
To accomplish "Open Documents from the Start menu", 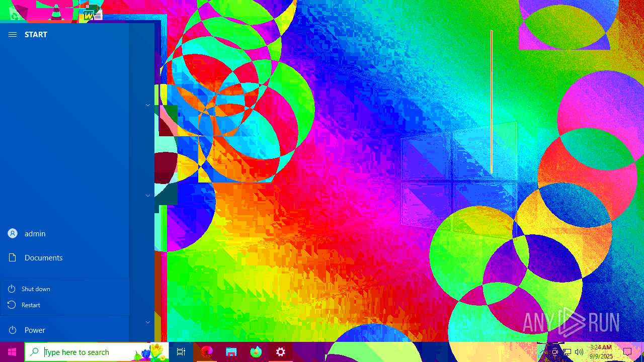I will [x=64, y=258].
